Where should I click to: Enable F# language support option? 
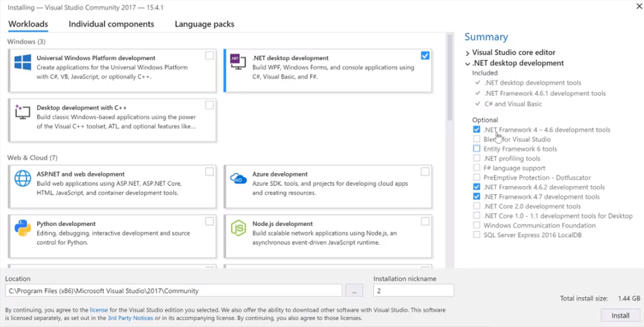pos(476,168)
